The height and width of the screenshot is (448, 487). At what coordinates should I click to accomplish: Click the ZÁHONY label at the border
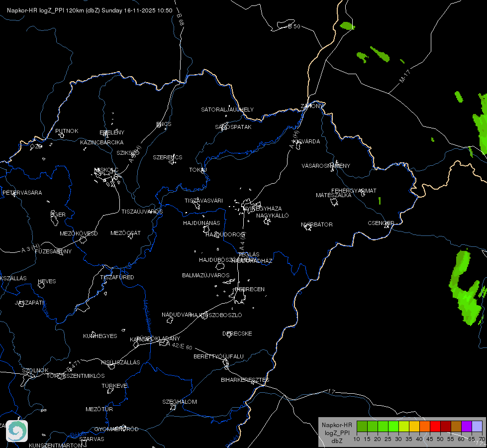click(312, 106)
